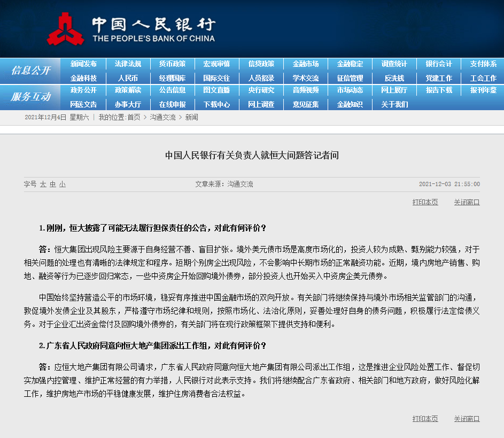The width and height of the screenshot is (504, 438).
Task: Click top 关闭窗口 link
Action: (467, 202)
